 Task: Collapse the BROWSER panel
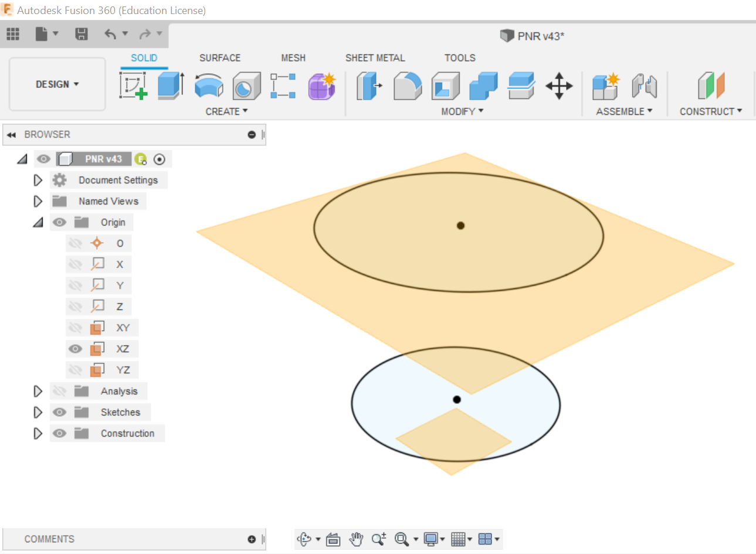(x=11, y=134)
